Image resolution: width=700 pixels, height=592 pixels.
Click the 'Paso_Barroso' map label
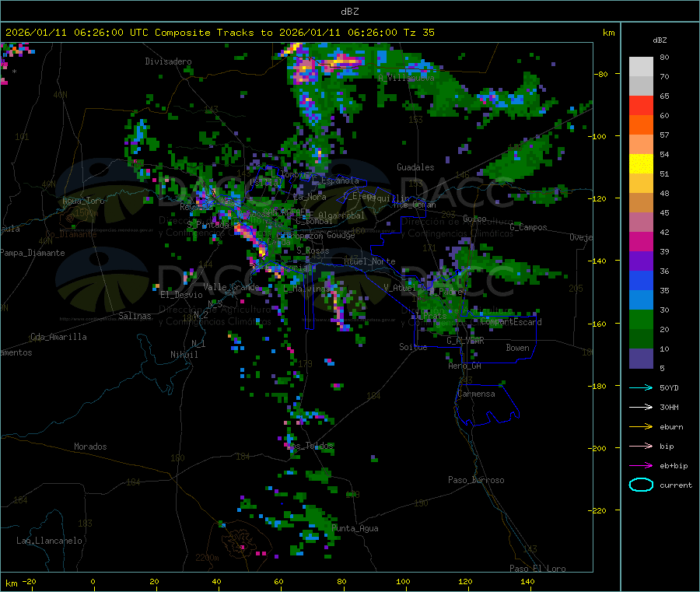476,480
